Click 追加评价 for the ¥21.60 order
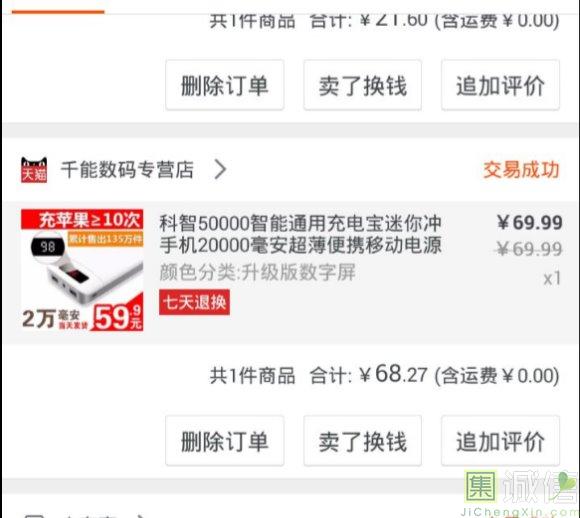The image size is (580, 518). click(500, 85)
